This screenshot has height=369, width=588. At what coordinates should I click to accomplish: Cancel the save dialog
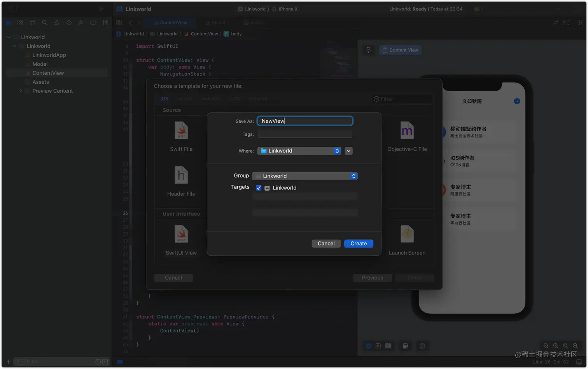(x=326, y=244)
